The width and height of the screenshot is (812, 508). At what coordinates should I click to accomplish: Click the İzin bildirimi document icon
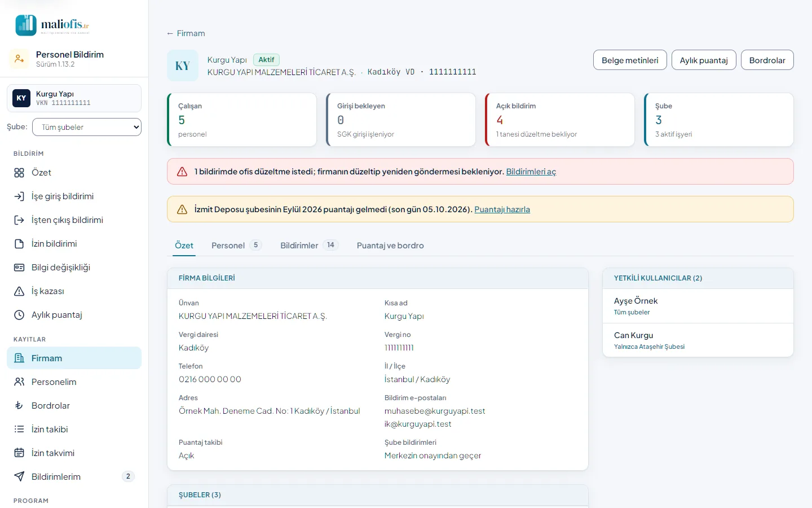19,244
